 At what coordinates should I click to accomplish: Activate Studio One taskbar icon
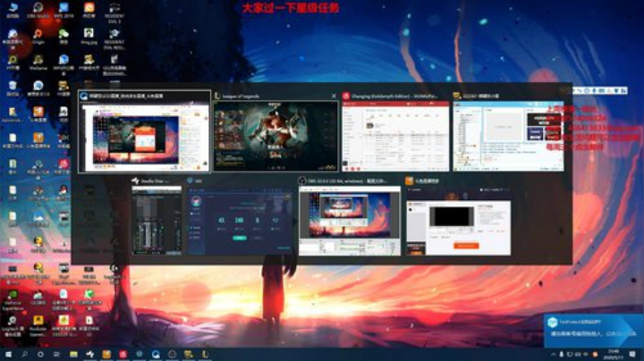90,354
